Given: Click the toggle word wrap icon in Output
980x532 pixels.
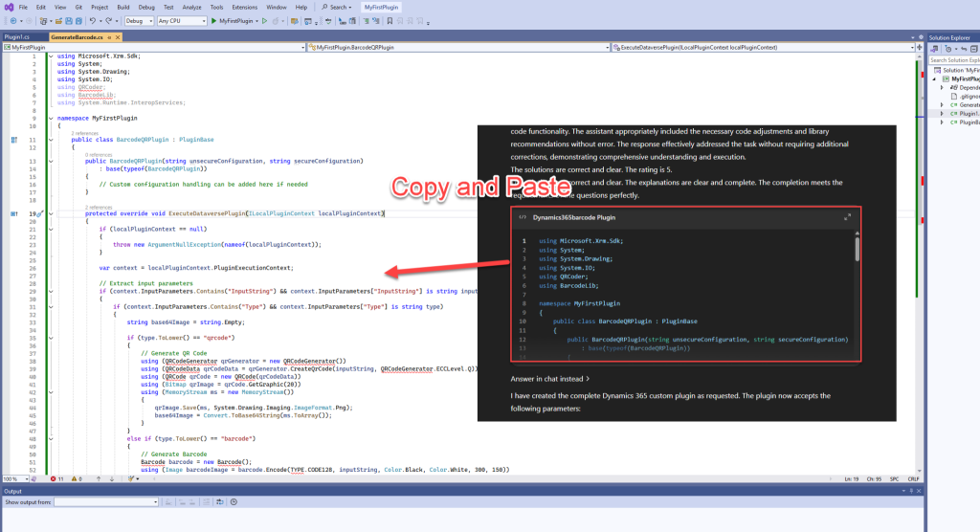Looking at the screenshot, I should tap(219, 502).
